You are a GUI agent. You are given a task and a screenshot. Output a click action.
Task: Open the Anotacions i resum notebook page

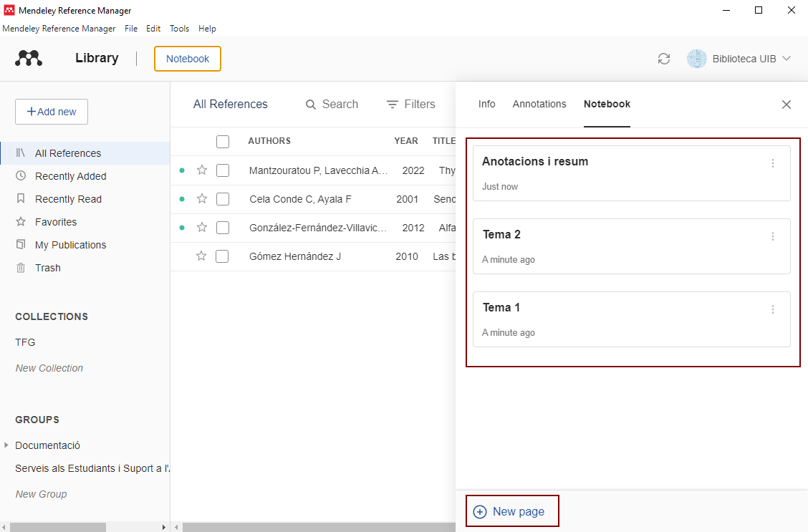(x=632, y=173)
